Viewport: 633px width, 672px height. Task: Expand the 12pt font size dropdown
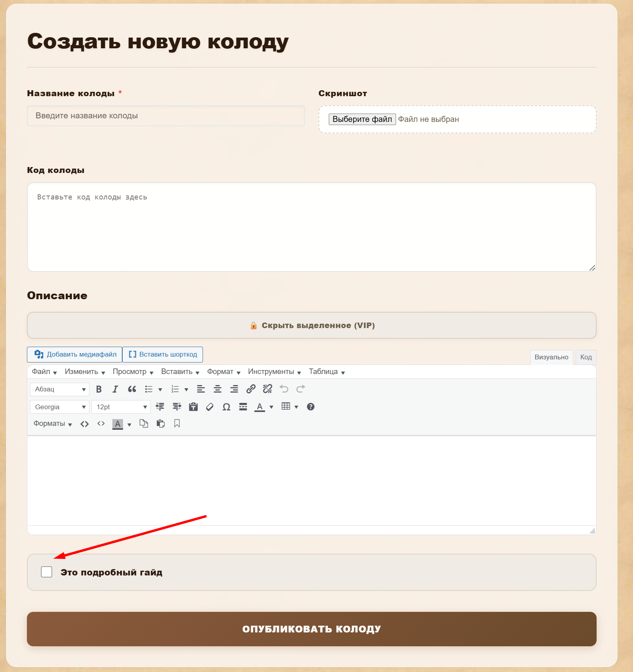[121, 407]
